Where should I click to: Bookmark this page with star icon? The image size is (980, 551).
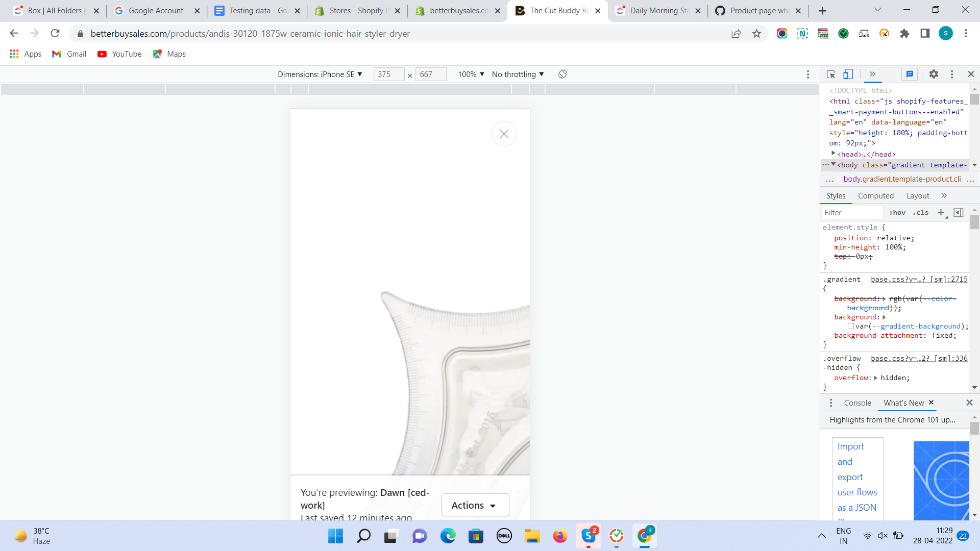756,34
